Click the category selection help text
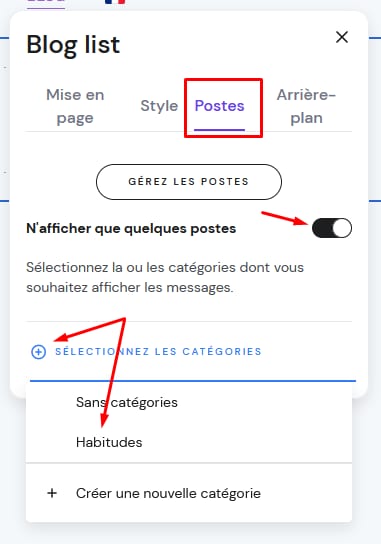Viewport: 381px width, 544px height. click(x=165, y=277)
